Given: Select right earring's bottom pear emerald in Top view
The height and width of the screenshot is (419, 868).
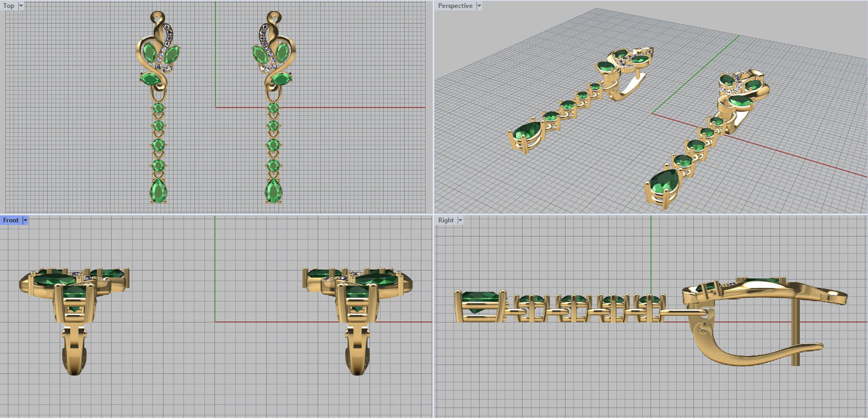Looking at the screenshot, I should click(x=273, y=191).
